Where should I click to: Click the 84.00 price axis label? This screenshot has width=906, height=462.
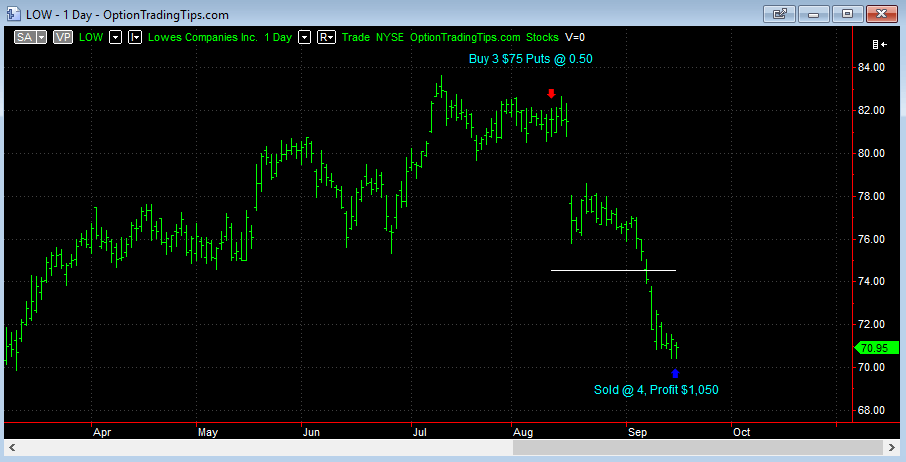[x=871, y=68]
